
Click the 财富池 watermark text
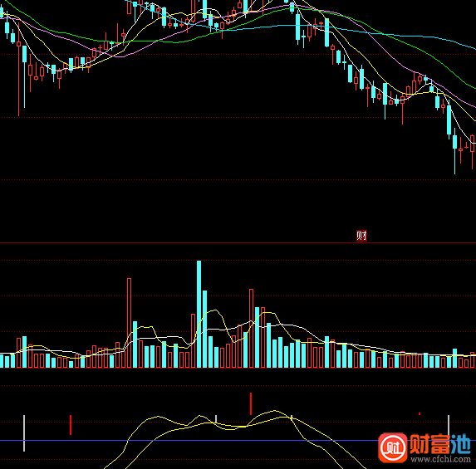[x=440, y=444]
